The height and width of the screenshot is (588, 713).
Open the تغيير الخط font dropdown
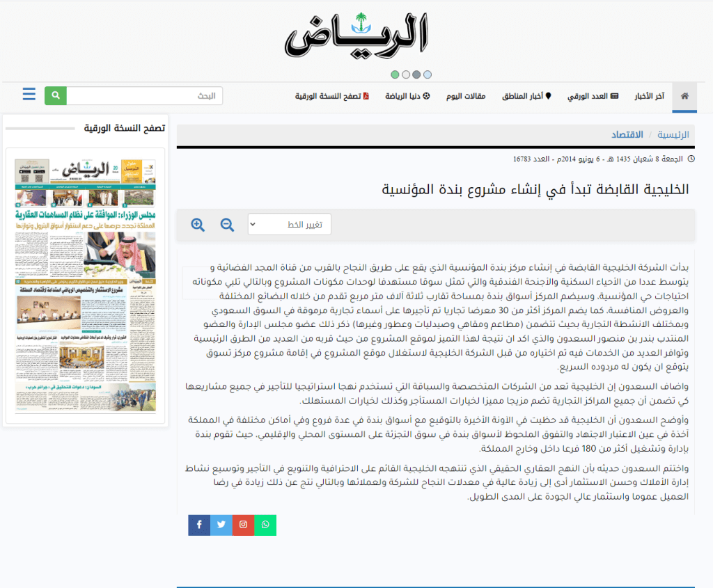click(289, 224)
